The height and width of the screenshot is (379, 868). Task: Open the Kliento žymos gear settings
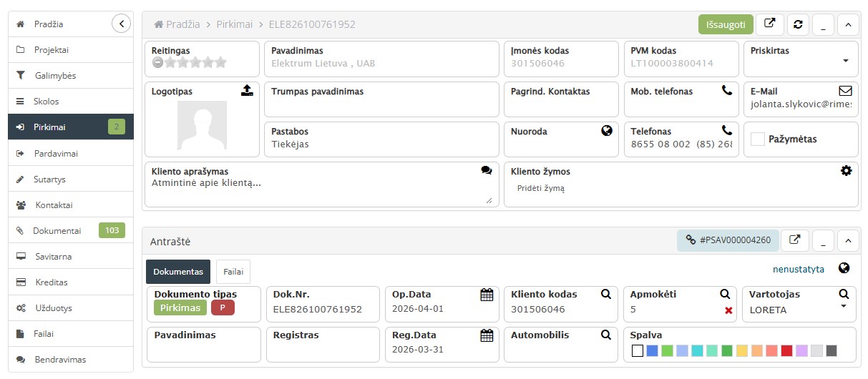tap(846, 171)
